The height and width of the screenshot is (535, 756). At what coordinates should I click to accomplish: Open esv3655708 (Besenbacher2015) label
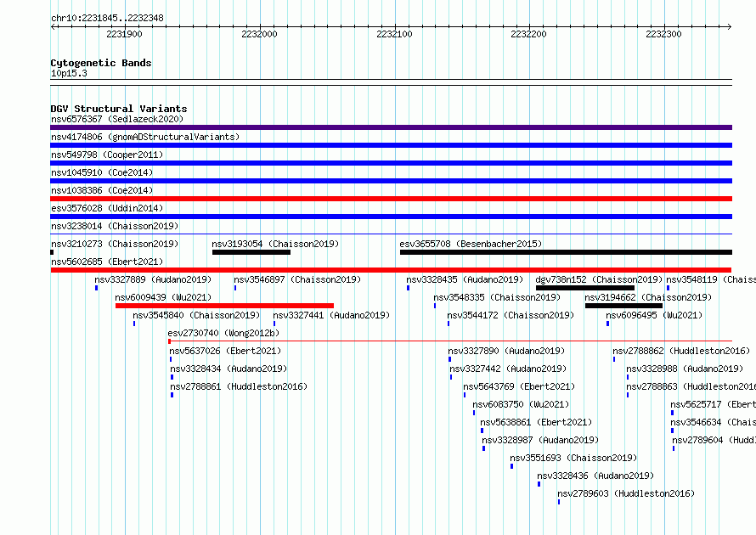tap(471, 244)
